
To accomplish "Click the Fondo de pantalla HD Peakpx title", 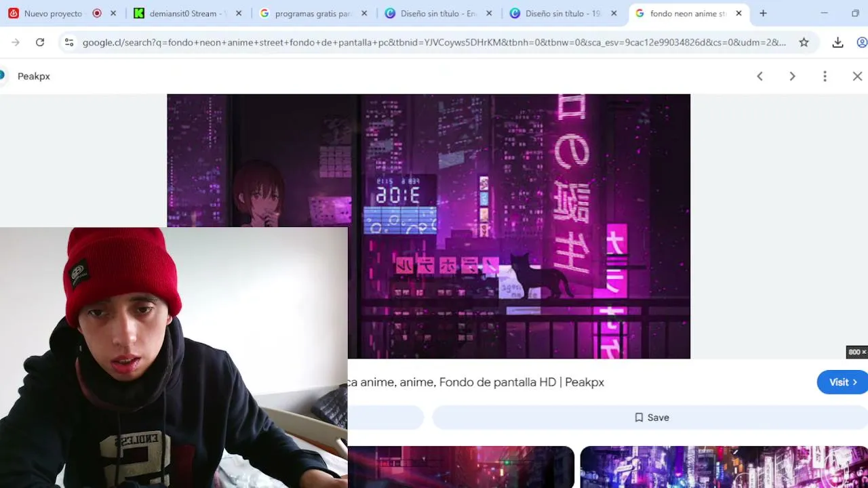I will (x=476, y=382).
